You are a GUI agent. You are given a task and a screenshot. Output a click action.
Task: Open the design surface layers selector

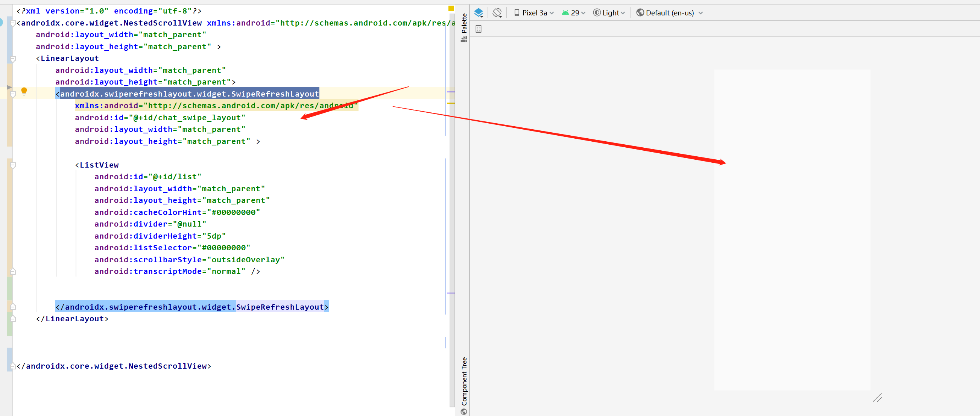479,13
